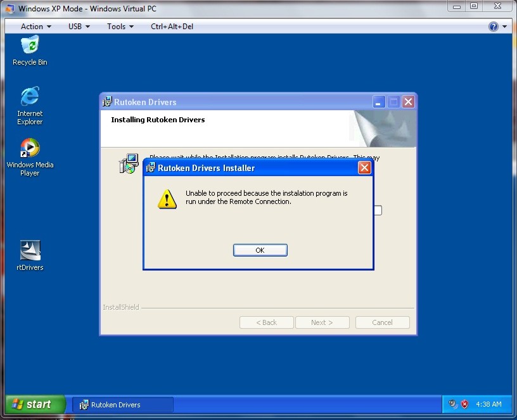Expand the Action dropdown menu

click(35, 27)
